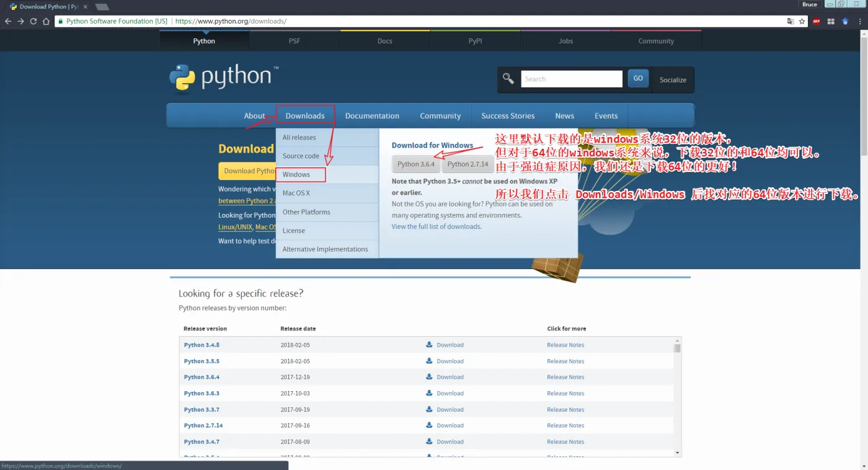View site info via the green padlock icon
Image resolution: width=868 pixels, height=470 pixels.
coord(60,21)
